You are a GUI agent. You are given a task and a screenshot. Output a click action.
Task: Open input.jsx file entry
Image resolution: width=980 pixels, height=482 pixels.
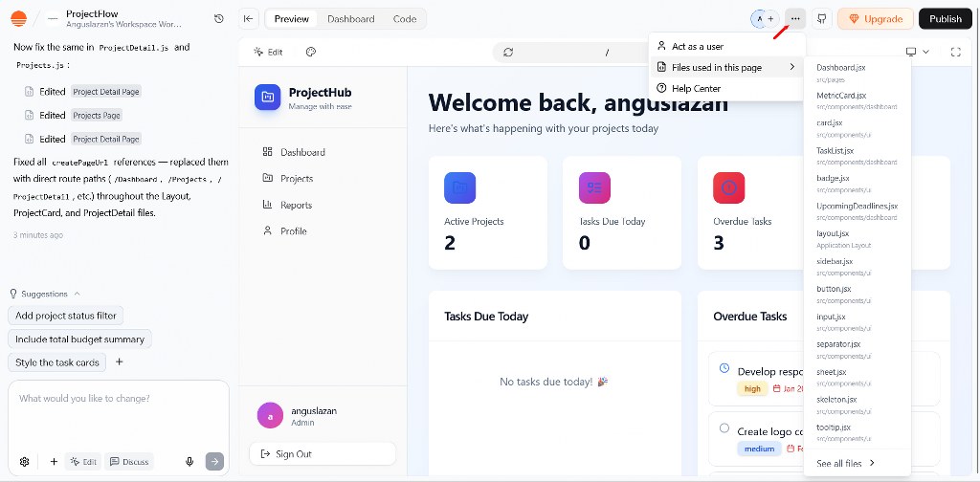857,321
